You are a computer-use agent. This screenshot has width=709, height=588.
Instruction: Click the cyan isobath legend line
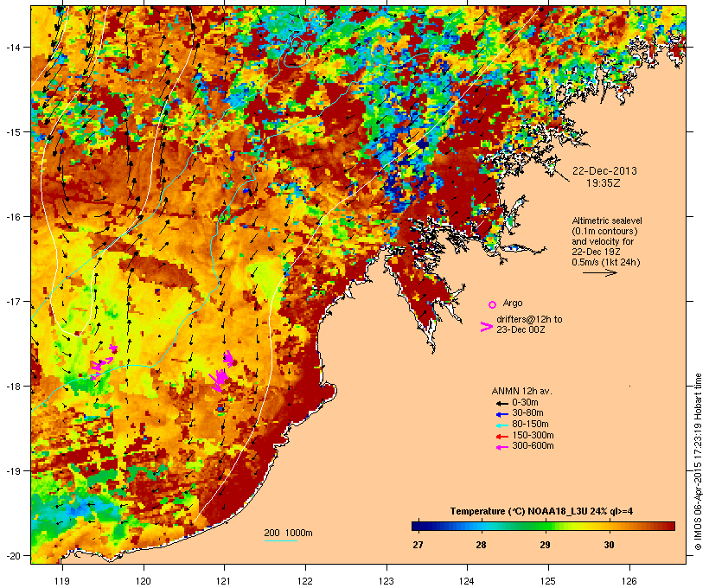click(x=281, y=540)
